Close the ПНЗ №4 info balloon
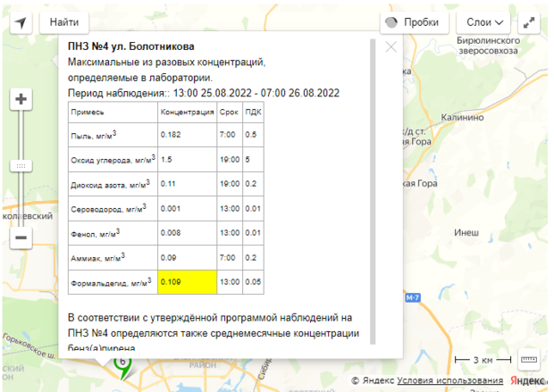 [x=390, y=46]
